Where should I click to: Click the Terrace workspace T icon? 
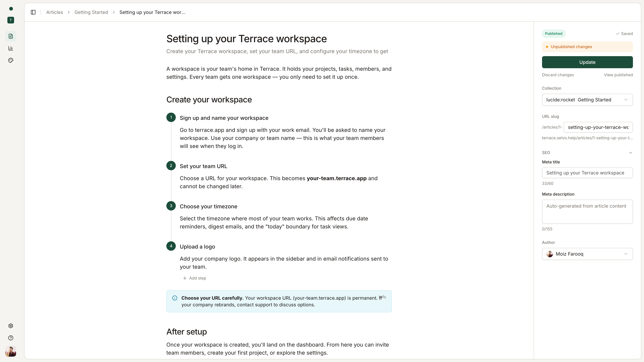(11, 20)
